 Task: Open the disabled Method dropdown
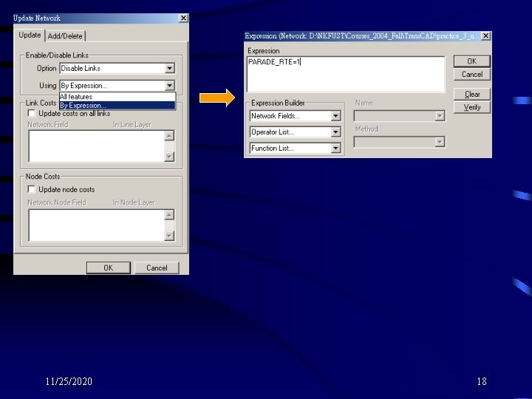tap(399, 142)
